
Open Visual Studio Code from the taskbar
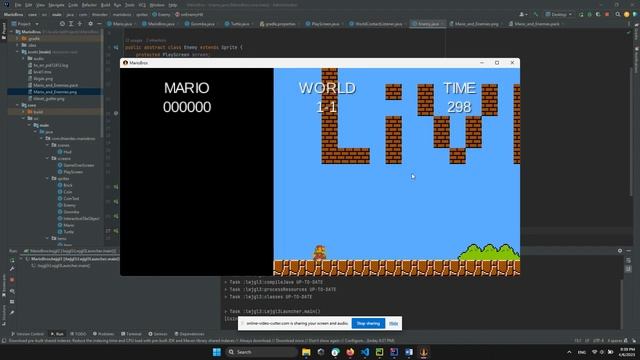tap(364, 352)
